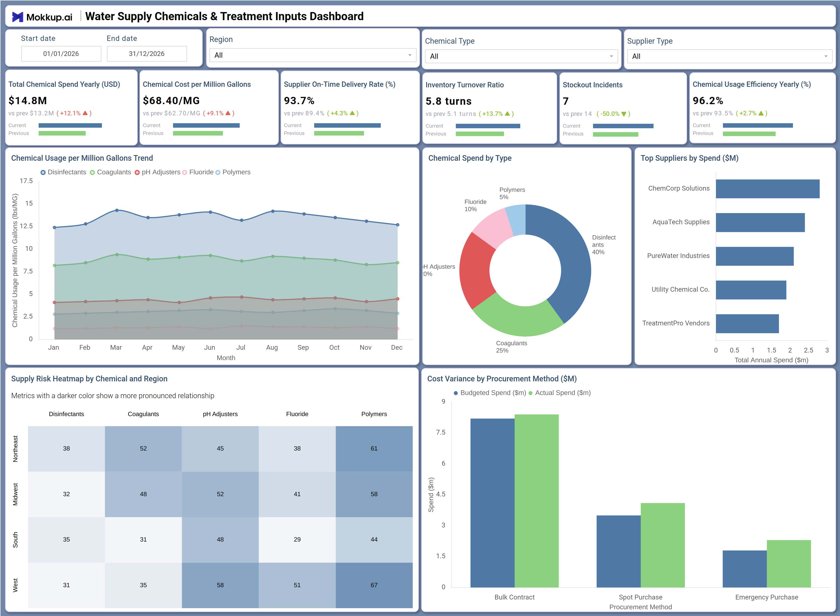The image size is (840, 616).
Task: Click the Top Suppliers by Spend title
Action: click(x=689, y=158)
